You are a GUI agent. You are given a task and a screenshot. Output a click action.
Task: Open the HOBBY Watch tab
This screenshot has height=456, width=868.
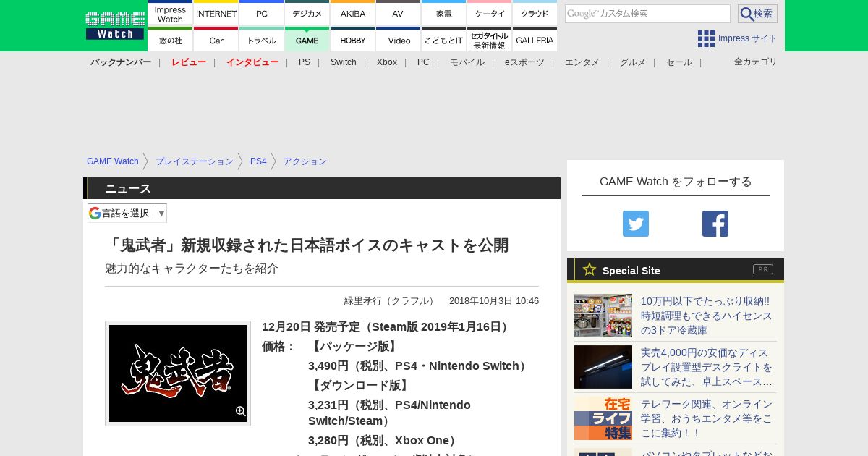tap(352, 39)
